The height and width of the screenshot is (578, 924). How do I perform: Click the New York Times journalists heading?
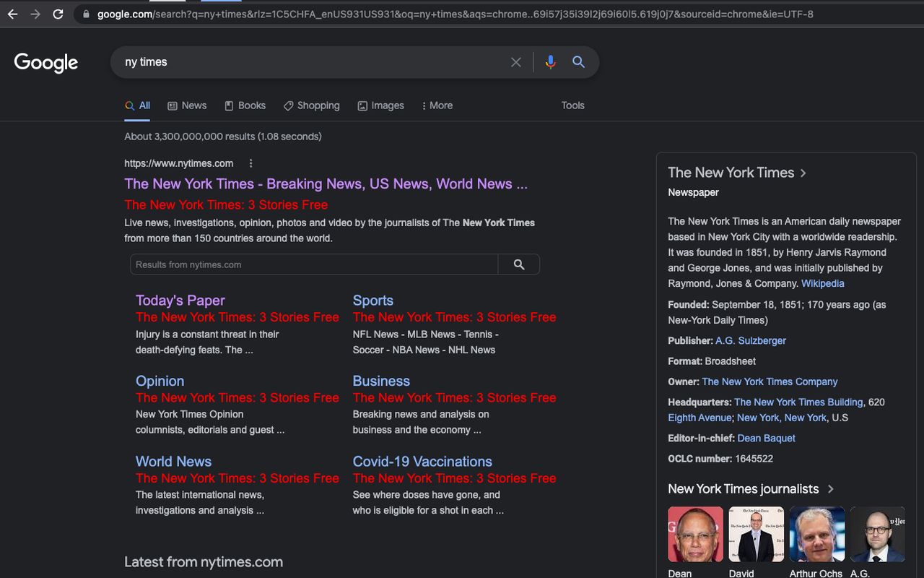(x=743, y=489)
